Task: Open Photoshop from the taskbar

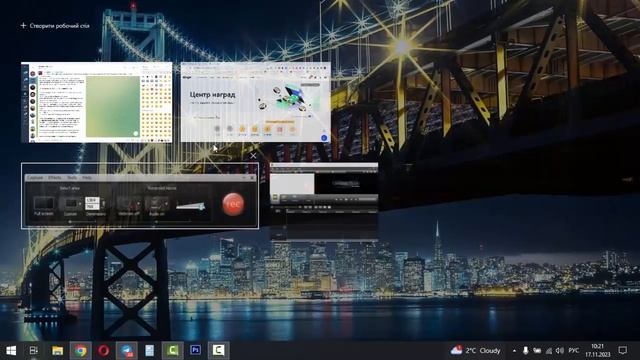Action: coord(196,350)
